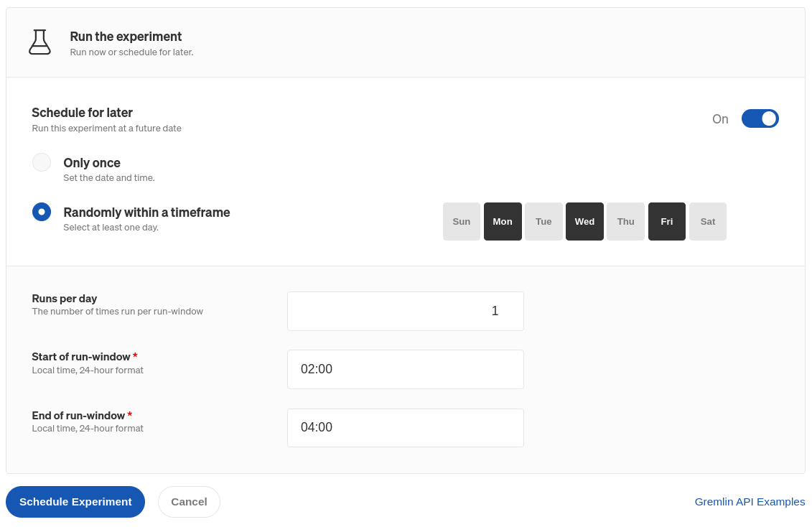This screenshot has height=527, width=812.
Task: Select Randomly within a timeframe option
Action: click(42, 212)
